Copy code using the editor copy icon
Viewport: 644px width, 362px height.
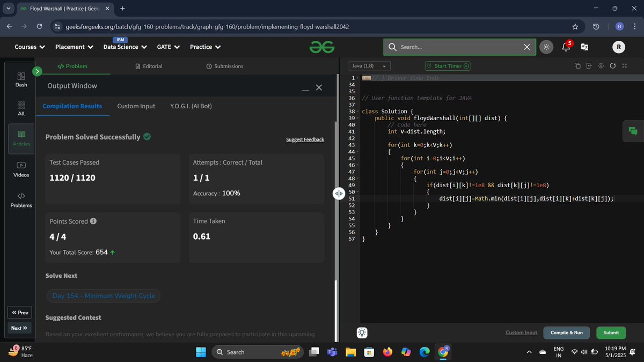coord(577,65)
